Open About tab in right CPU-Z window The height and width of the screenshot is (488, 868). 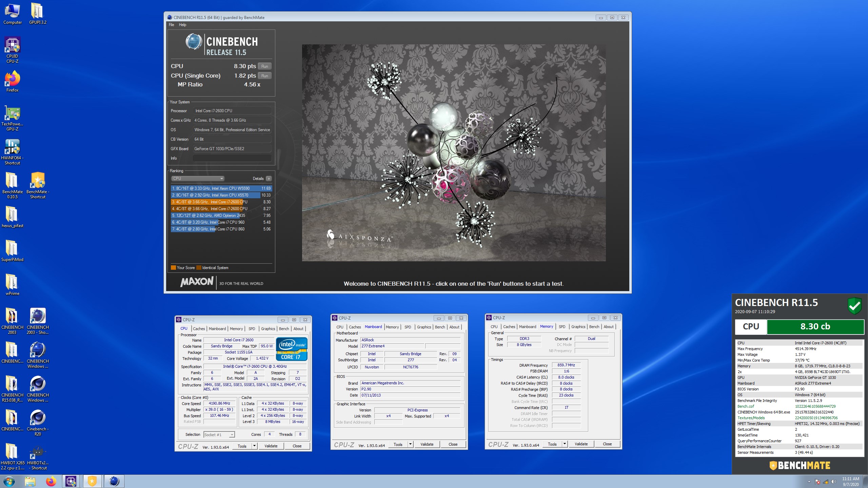point(609,327)
